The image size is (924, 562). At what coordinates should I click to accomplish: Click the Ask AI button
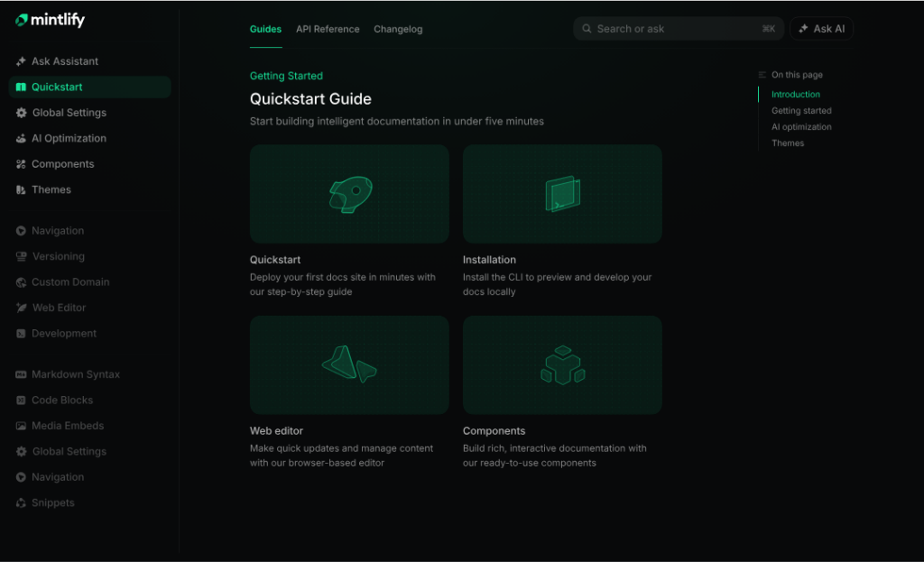[821, 28]
